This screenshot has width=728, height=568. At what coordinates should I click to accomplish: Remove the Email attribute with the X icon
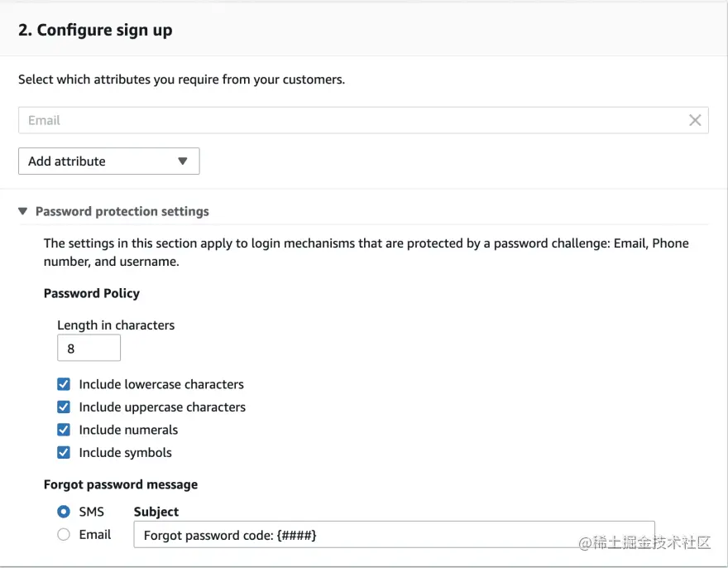pyautogui.click(x=695, y=120)
